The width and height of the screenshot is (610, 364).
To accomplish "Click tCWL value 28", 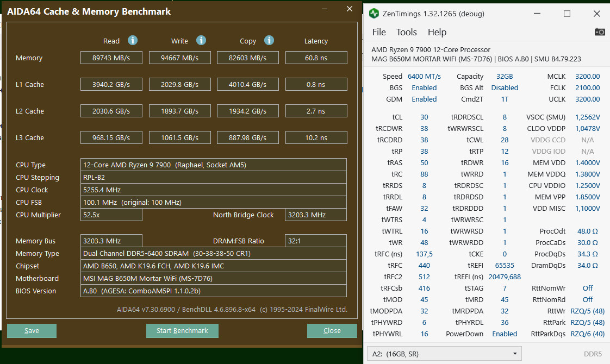I will (x=505, y=140).
